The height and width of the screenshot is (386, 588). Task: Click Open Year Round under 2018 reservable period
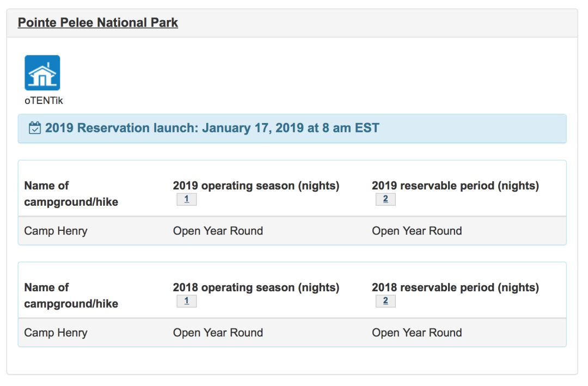coord(417,332)
